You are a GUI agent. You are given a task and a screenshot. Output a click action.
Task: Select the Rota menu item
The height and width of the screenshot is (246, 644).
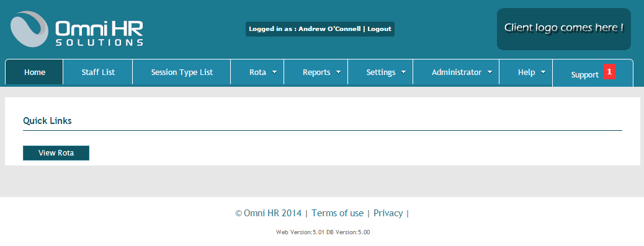(257, 72)
